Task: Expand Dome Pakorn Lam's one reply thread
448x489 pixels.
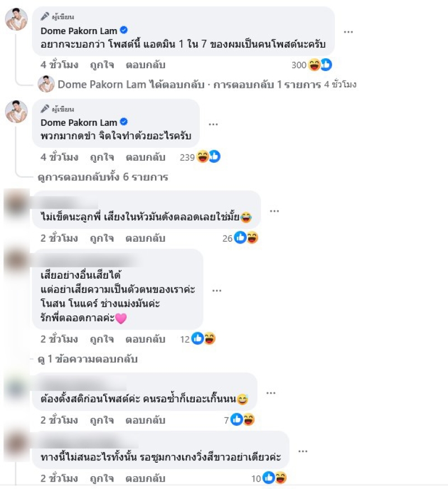Action: pyautogui.click(x=207, y=84)
